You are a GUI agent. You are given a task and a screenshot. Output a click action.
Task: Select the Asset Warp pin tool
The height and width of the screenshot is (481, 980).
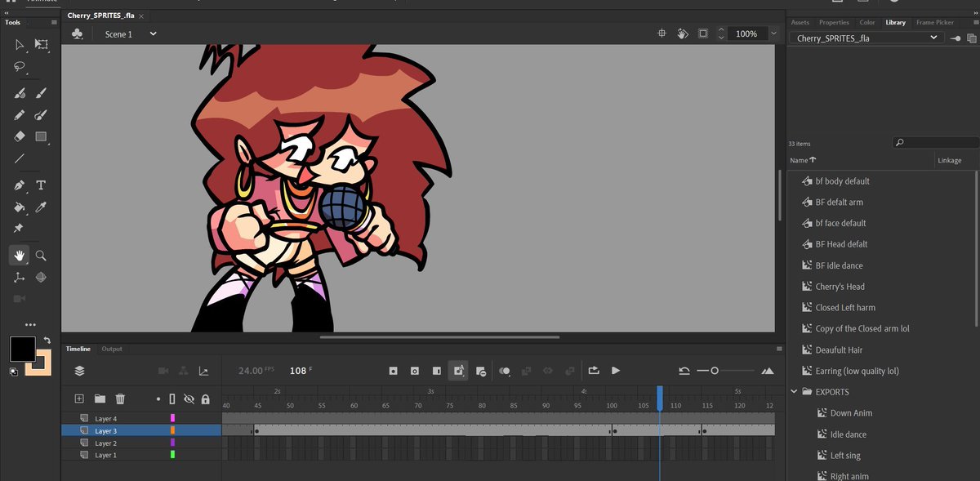tap(20, 229)
